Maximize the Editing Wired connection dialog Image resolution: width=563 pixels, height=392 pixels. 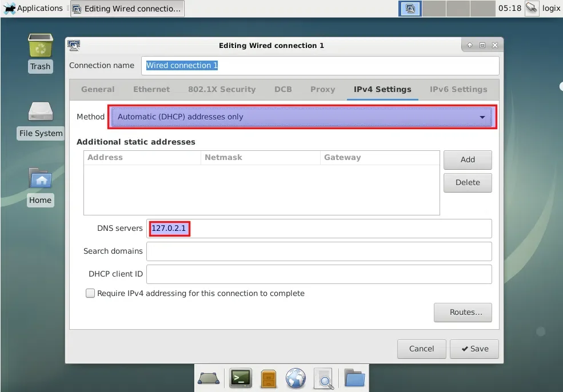(x=482, y=45)
